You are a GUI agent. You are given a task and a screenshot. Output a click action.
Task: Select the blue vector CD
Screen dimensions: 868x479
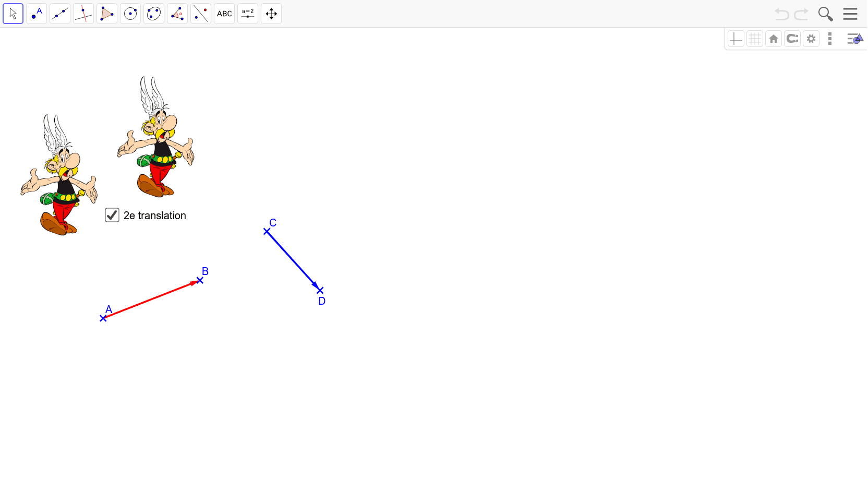(293, 260)
